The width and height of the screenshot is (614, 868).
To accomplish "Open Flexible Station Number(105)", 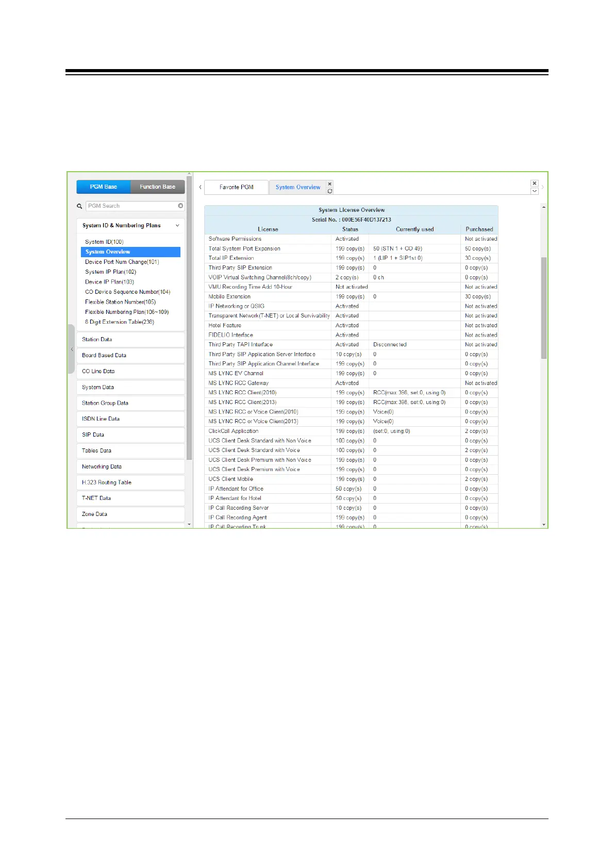I will 120,302.
